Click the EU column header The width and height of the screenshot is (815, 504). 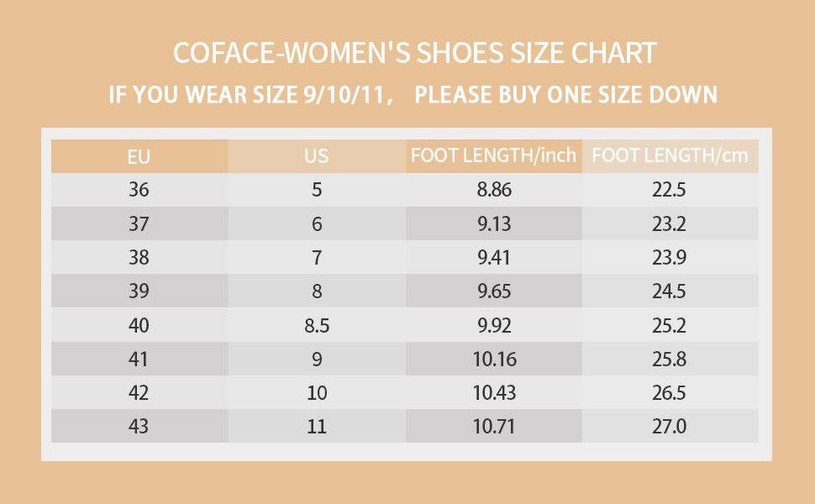pyautogui.click(x=139, y=156)
